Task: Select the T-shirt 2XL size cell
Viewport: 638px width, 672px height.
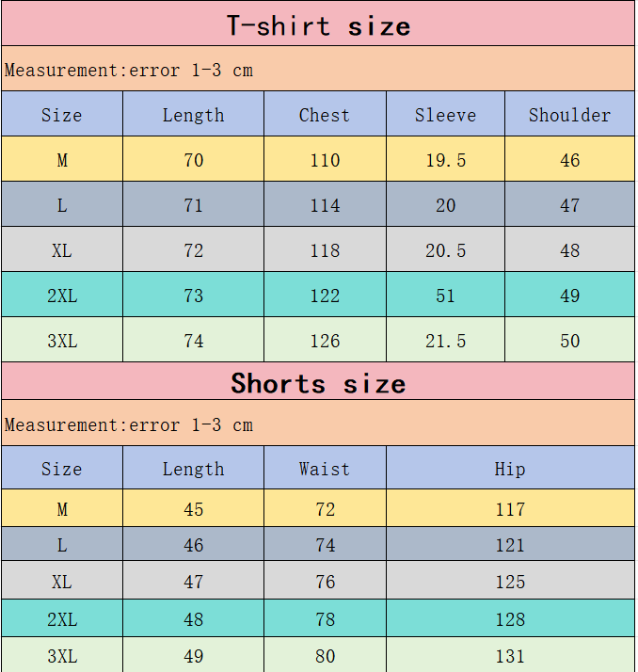Action: click(62, 296)
